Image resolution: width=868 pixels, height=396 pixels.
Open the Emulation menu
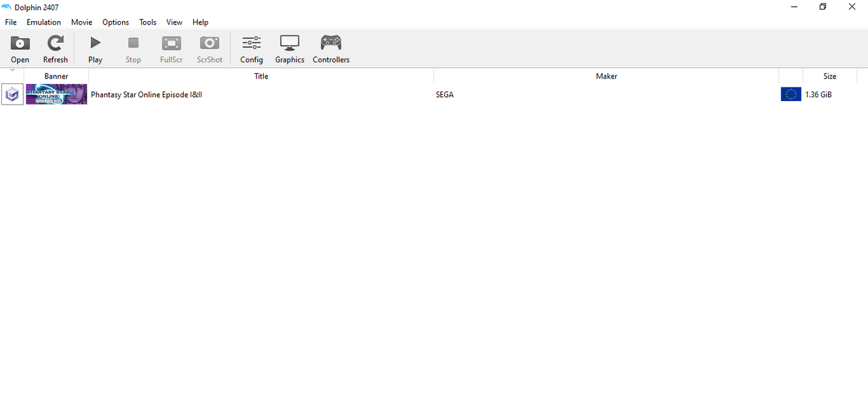point(44,22)
